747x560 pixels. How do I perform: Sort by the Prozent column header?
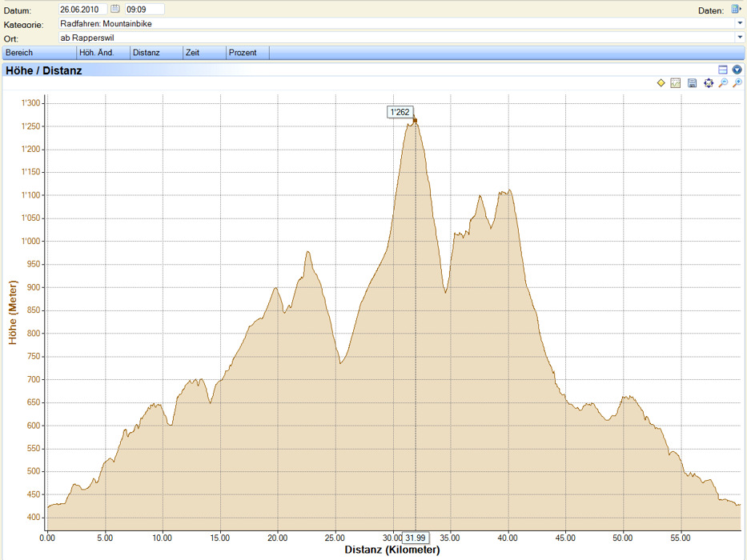(247, 52)
